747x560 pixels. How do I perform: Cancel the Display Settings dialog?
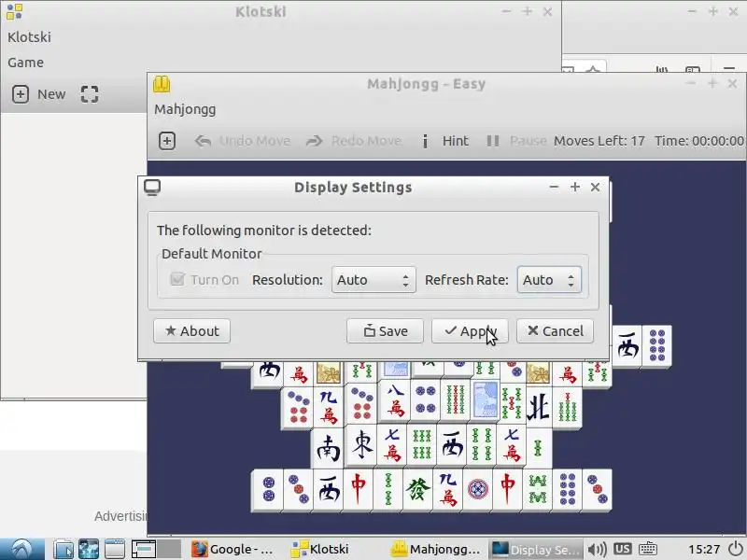point(555,331)
